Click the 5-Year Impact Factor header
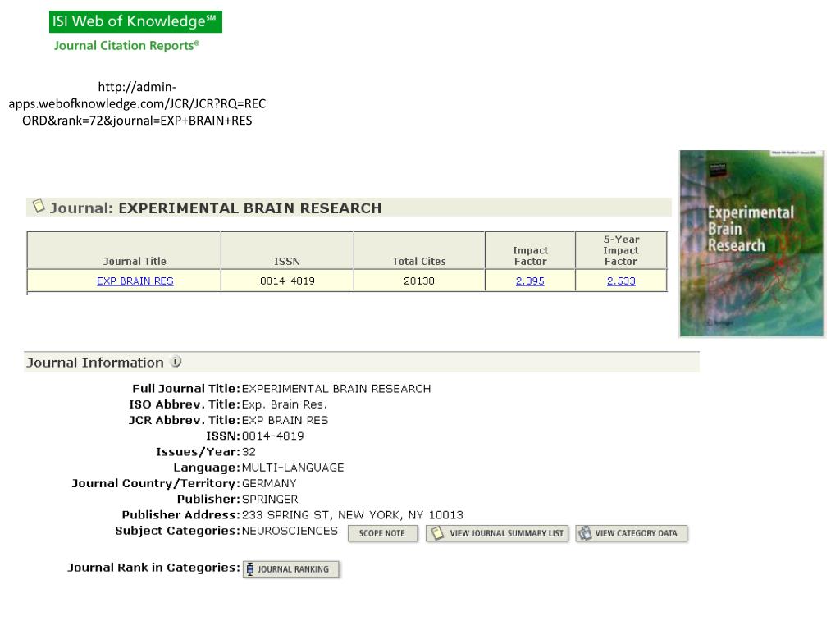 [621, 250]
